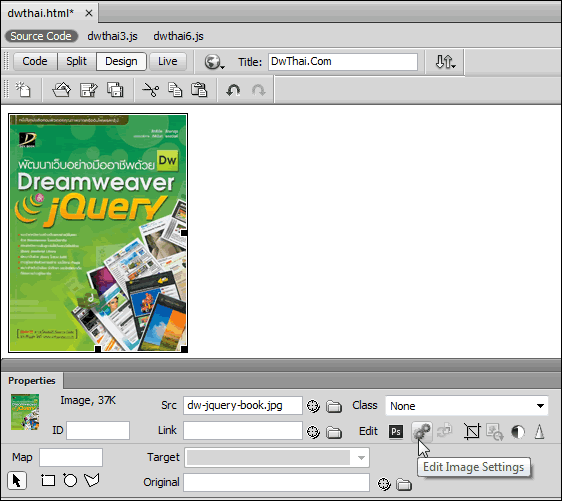Open the Target dropdown

(x=277, y=457)
